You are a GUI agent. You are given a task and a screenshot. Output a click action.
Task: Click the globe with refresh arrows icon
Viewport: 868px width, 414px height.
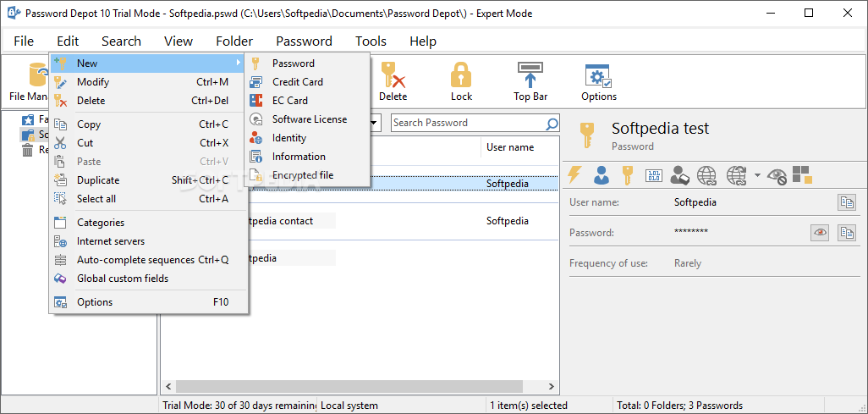point(736,175)
